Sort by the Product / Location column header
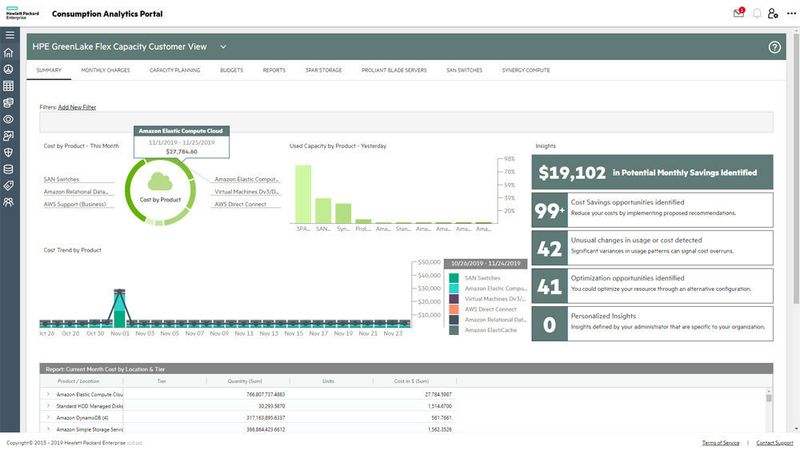800x450 pixels. tap(78, 381)
